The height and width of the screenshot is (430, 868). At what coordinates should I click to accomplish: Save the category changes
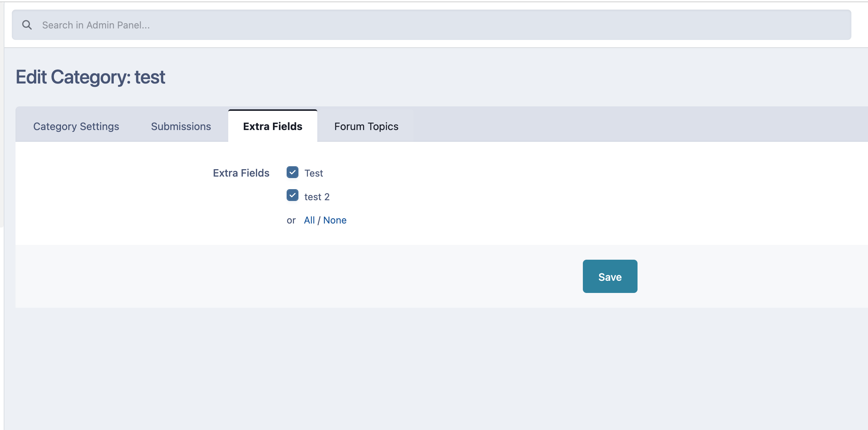tap(610, 276)
